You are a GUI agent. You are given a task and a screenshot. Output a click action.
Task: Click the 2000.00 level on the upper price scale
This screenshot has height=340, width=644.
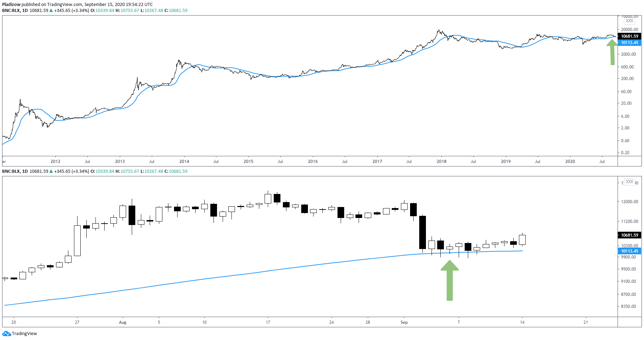629,54
